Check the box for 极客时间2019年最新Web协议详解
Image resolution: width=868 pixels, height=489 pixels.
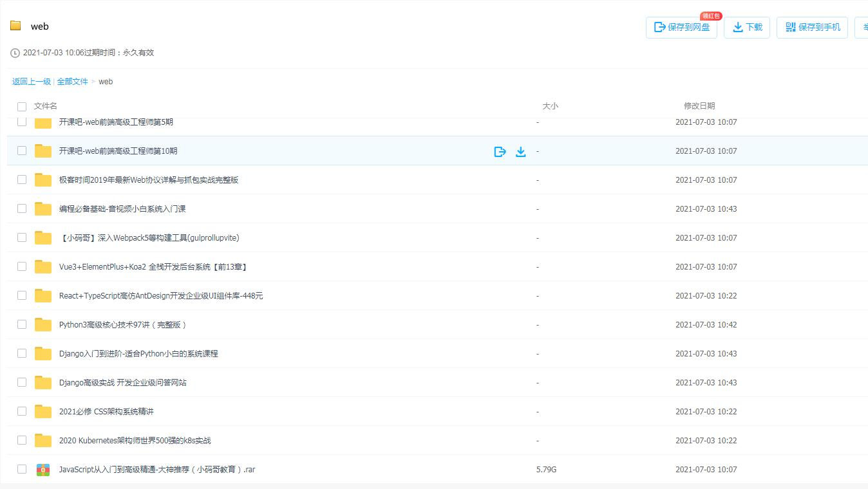[x=22, y=180]
